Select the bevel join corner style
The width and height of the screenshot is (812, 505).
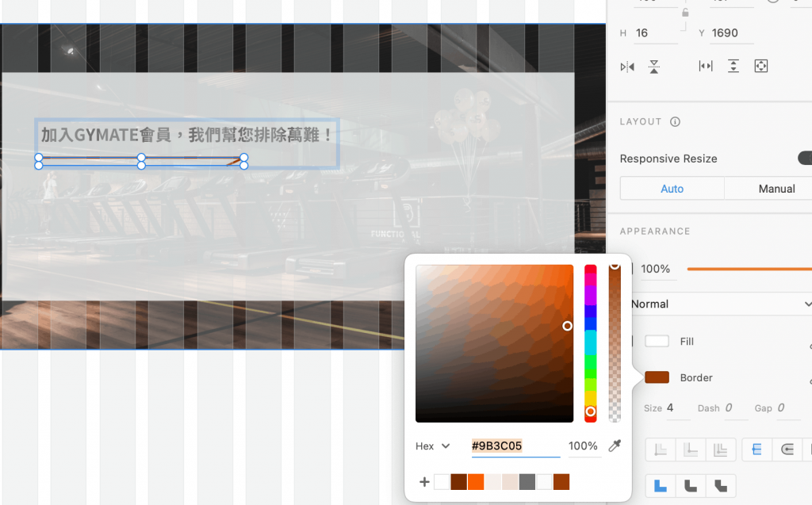[720, 486]
